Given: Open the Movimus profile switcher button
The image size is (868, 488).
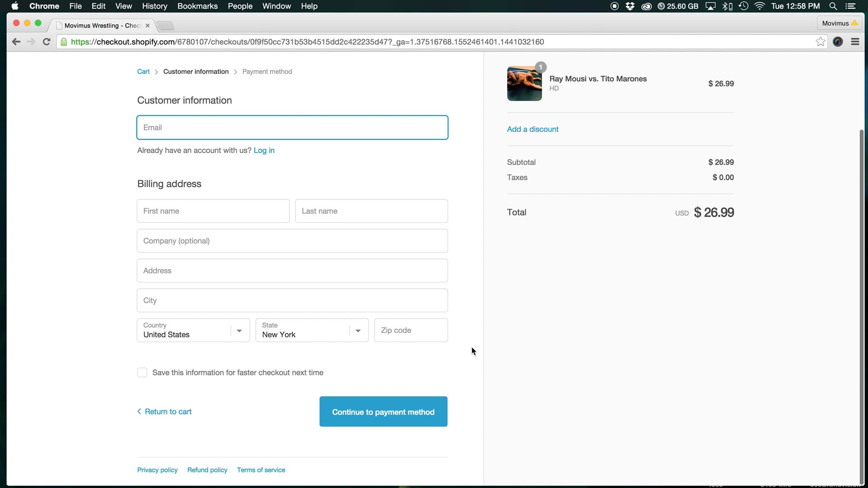Looking at the screenshot, I should 840,23.
